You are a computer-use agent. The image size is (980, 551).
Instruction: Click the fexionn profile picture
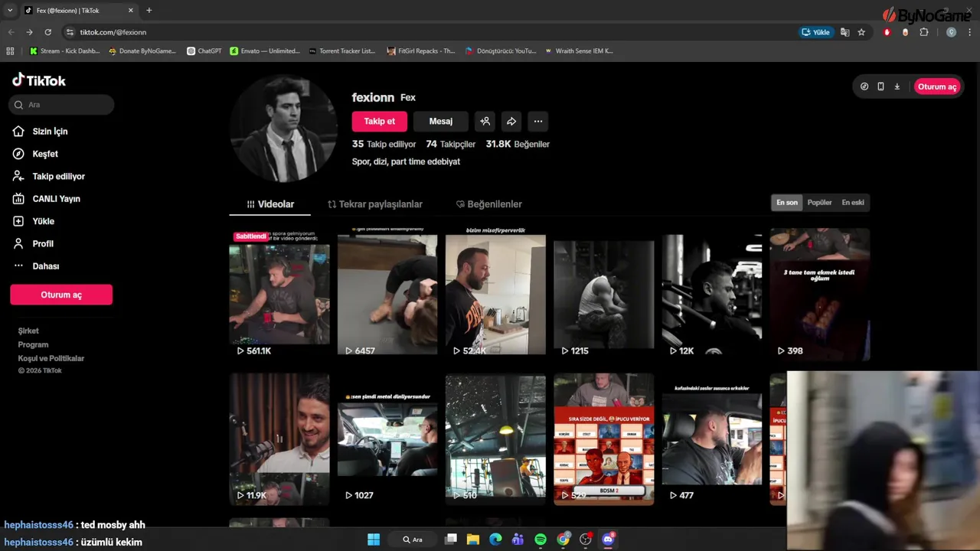tap(283, 129)
